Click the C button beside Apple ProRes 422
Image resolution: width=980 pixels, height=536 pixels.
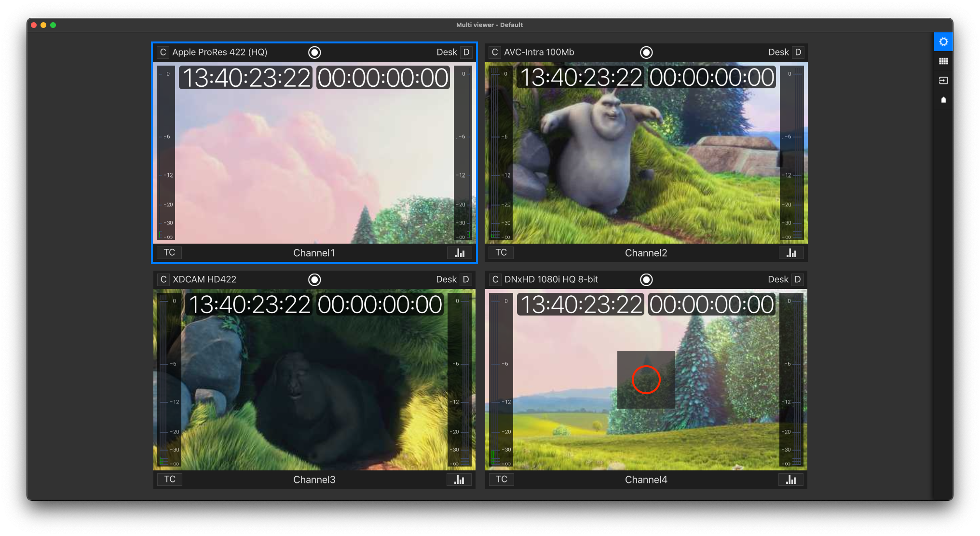click(x=163, y=52)
